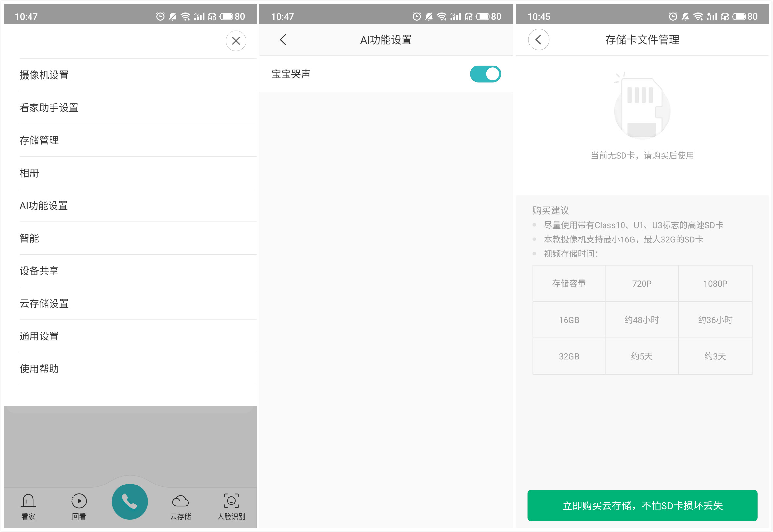The image size is (773, 532).
Task: Open the 使用帮助 help entry
Action: click(x=39, y=369)
